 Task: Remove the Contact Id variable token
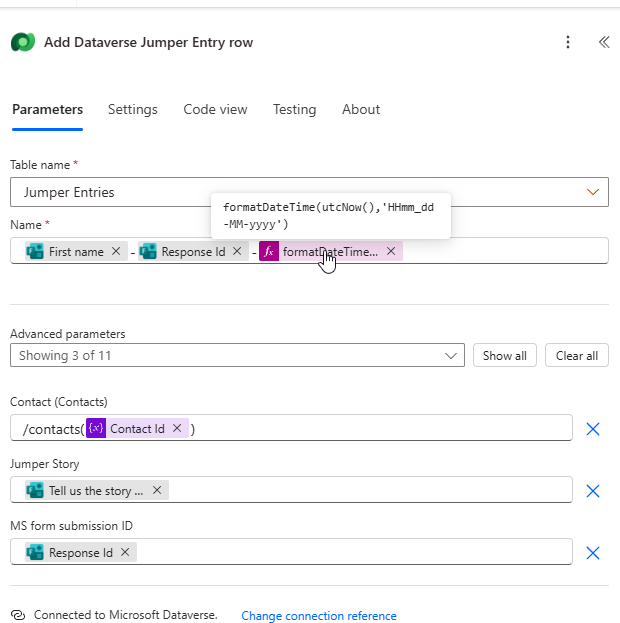coord(177,429)
